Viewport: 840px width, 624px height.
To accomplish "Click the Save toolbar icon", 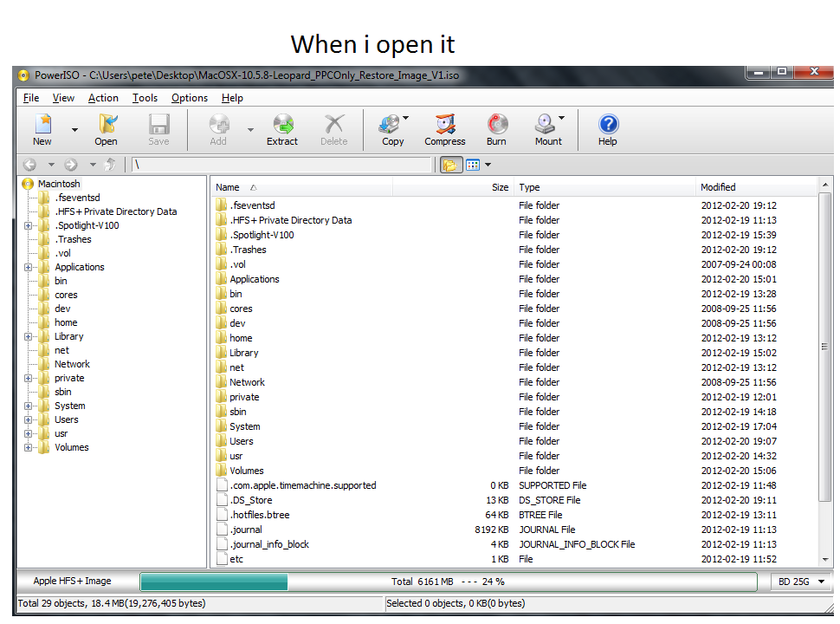I will pyautogui.click(x=159, y=125).
